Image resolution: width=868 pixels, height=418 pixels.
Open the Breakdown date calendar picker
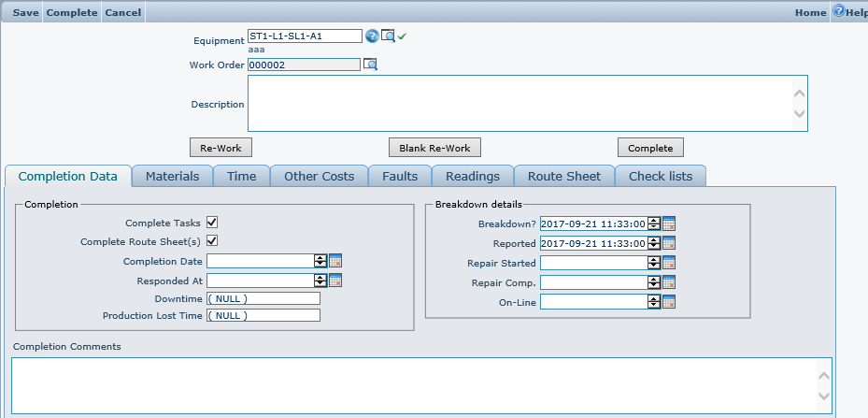(x=669, y=223)
